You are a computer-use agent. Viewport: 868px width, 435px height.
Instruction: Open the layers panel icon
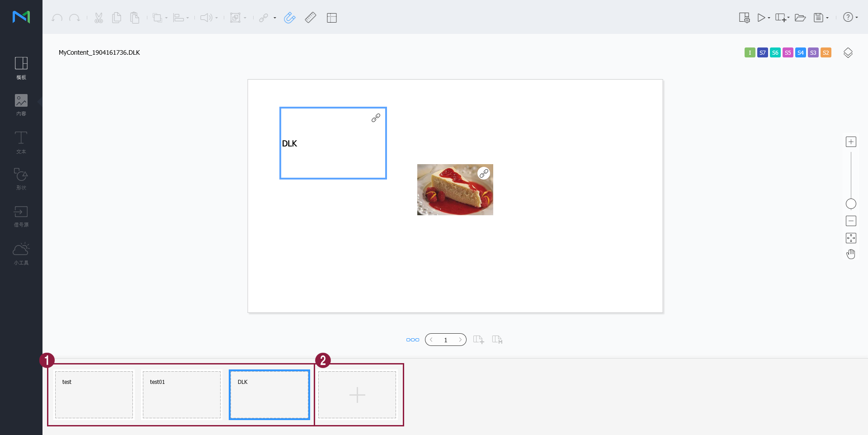tap(848, 53)
